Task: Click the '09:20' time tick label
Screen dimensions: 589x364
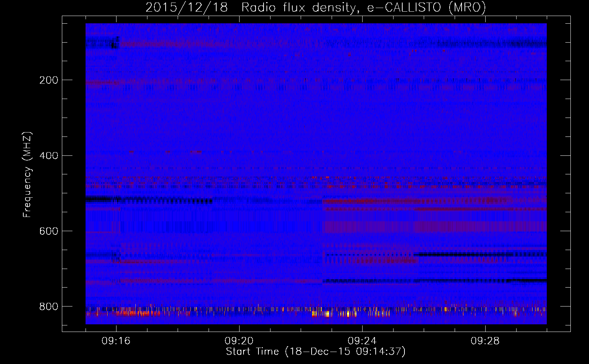Action: pos(239,341)
